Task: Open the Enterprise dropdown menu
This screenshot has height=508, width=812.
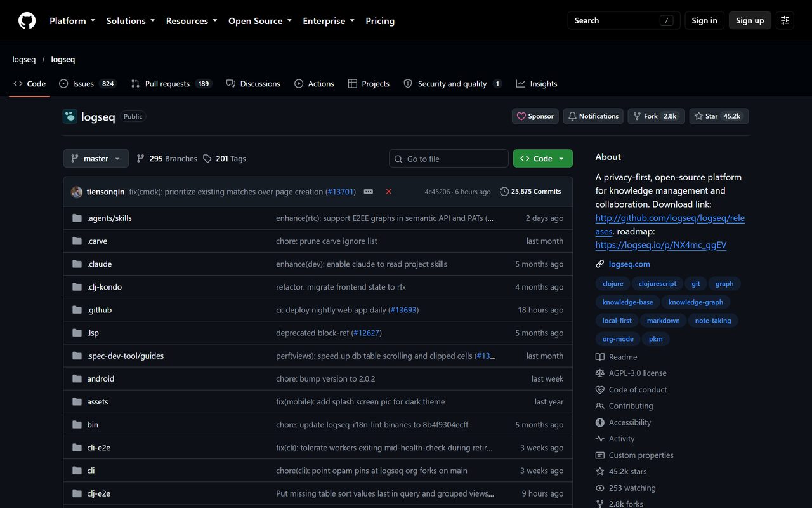Action: click(x=329, y=21)
